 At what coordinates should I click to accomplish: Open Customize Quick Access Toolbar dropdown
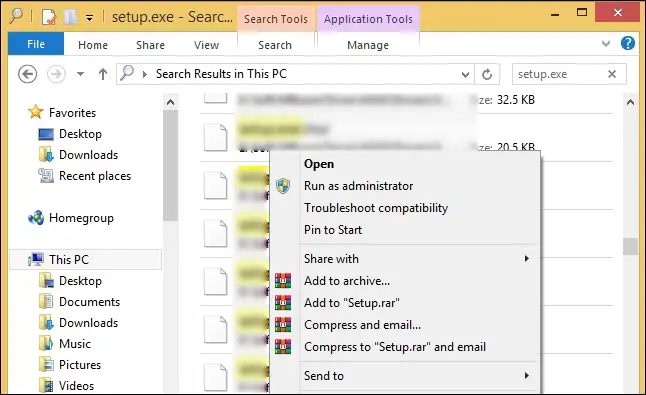89,18
